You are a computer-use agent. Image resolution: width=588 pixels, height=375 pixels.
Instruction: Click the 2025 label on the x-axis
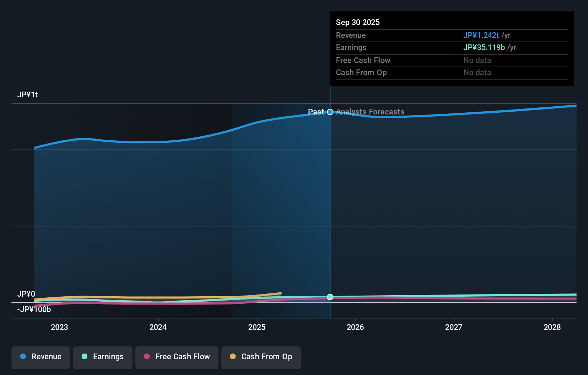pos(256,327)
